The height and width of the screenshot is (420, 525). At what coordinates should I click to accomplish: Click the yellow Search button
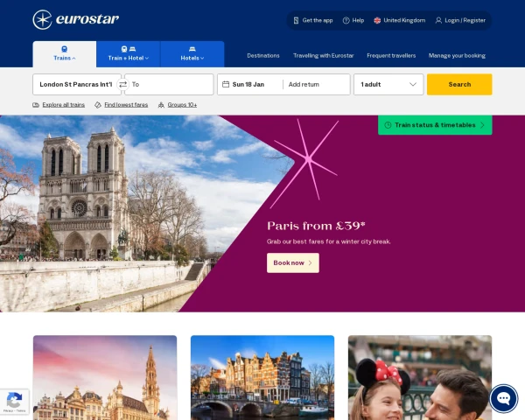[x=459, y=84]
